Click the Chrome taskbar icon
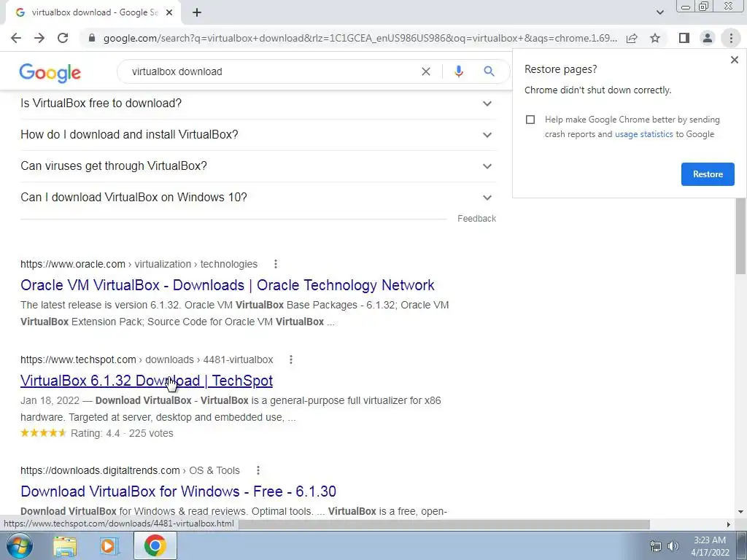 155,546
